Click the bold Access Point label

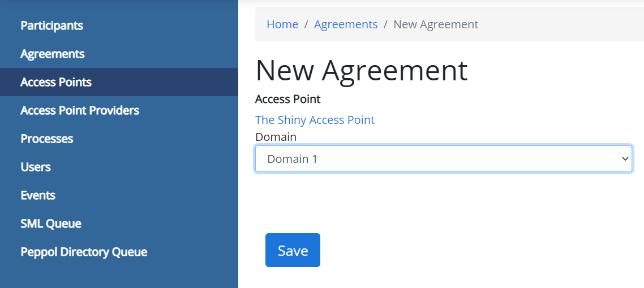click(x=288, y=99)
